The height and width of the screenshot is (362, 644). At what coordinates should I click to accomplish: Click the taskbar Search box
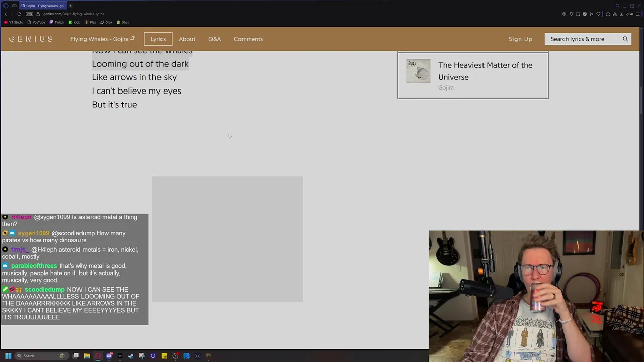coord(42,356)
